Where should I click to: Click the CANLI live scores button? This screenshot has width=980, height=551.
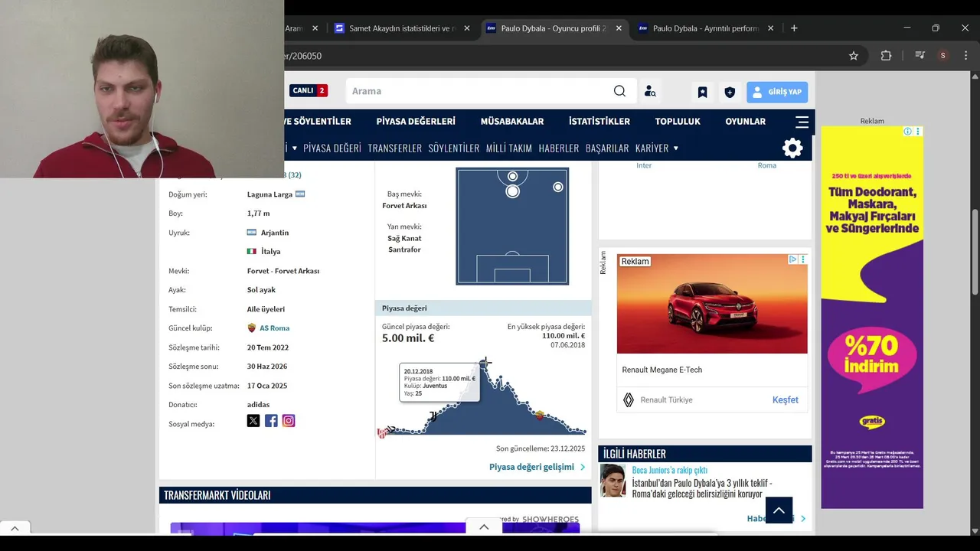point(309,90)
